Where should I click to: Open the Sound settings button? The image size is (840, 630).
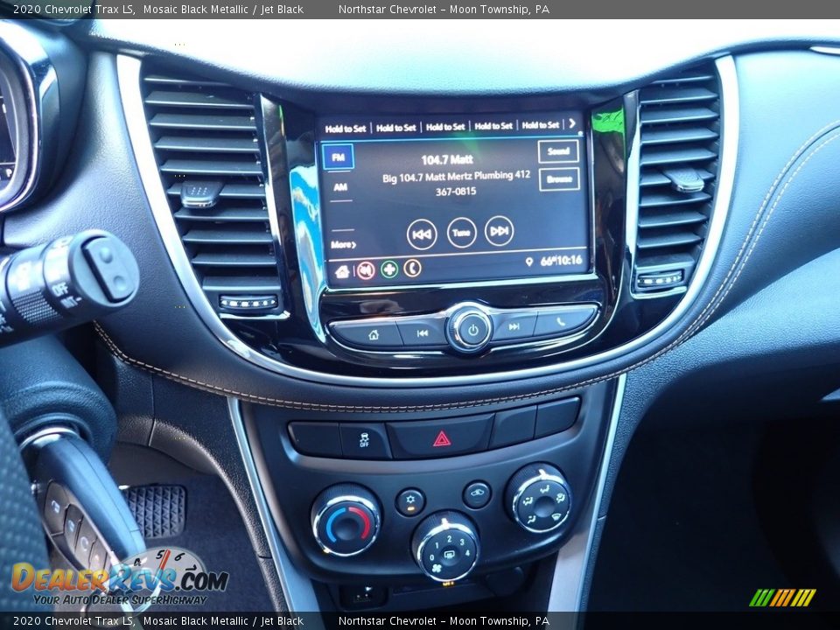click(558, 151)
